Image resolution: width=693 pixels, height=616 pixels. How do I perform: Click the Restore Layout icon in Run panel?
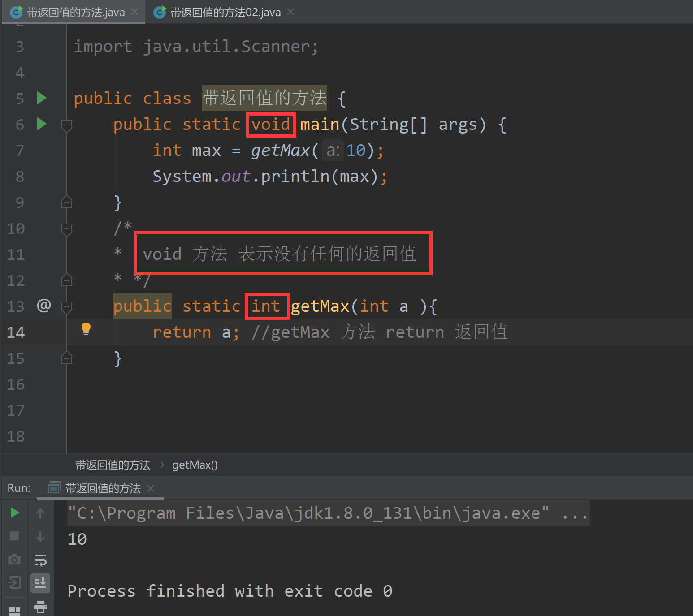(x=14, y=611)
